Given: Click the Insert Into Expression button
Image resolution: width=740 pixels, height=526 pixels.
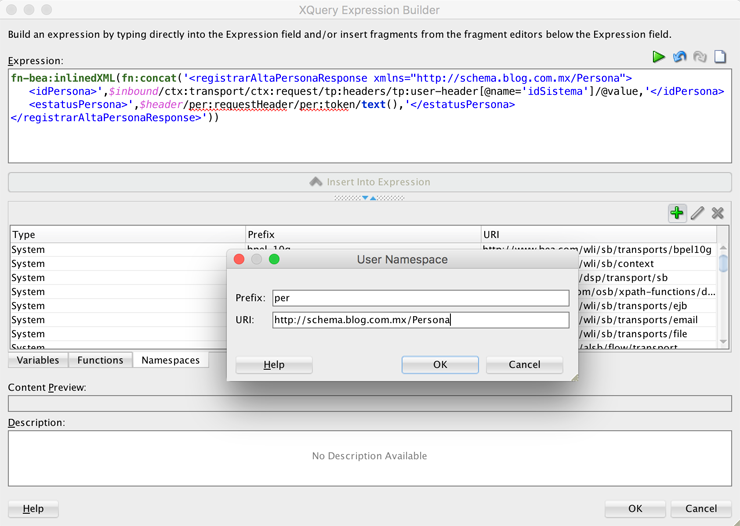Looking at the screenshot, I should (x=370, y=182).
